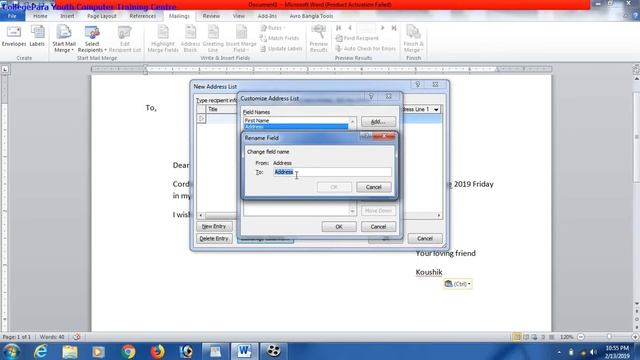Click the Word taskbar button
Image resolution: width=640 pixels, height=360 pixels.
click(x=244, y=351)
